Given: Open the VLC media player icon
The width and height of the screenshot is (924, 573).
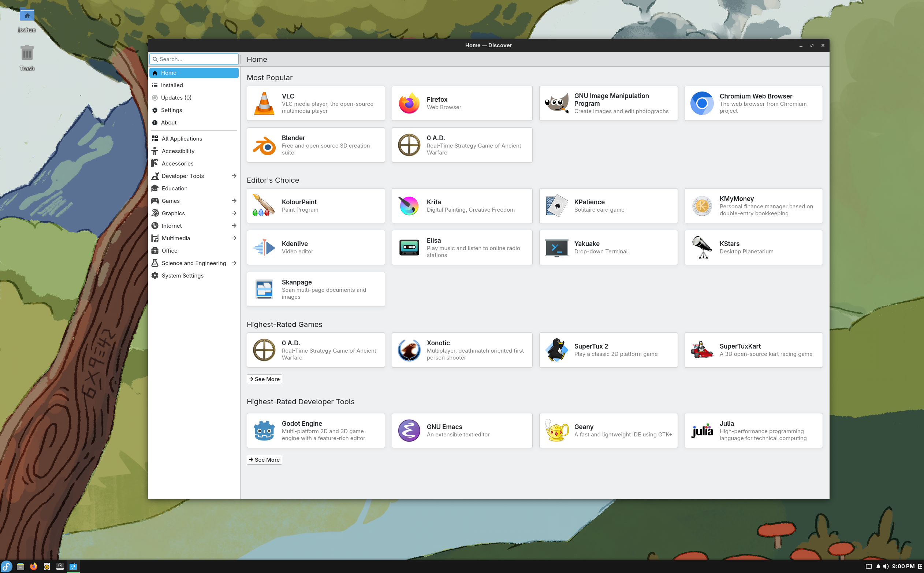Looking at the screenshot, I should 264,103.
